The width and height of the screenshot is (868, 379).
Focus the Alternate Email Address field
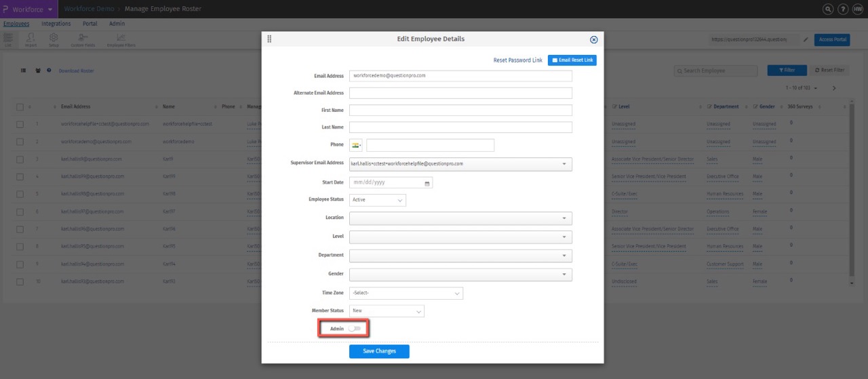[460, 93]
